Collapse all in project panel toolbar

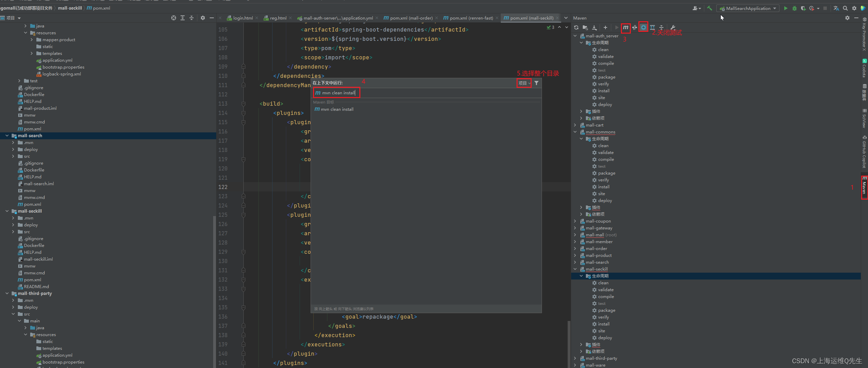tap(192, 18)
